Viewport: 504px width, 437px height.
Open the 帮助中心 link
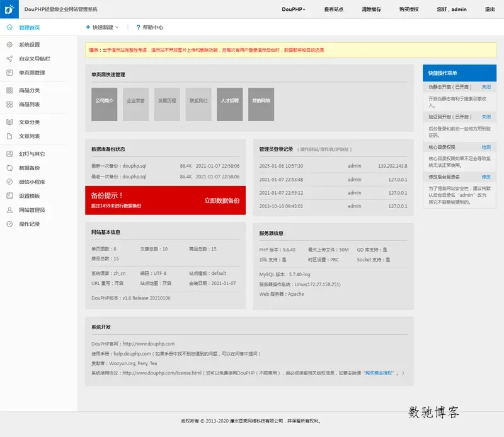coord(153,27)
